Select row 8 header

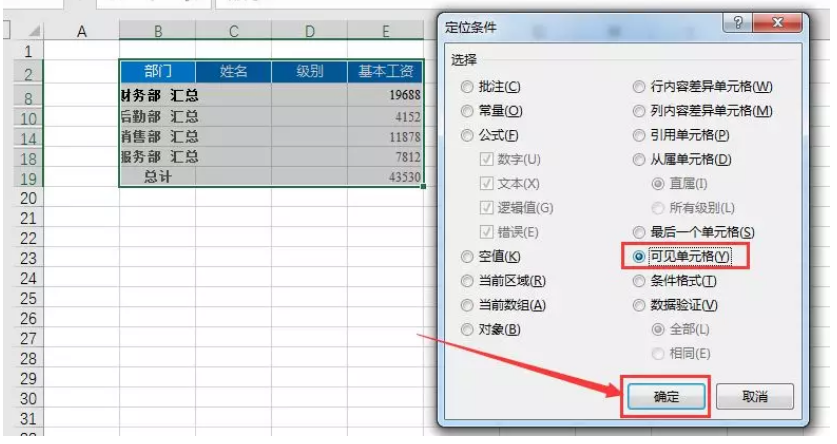tap(28, 98)
